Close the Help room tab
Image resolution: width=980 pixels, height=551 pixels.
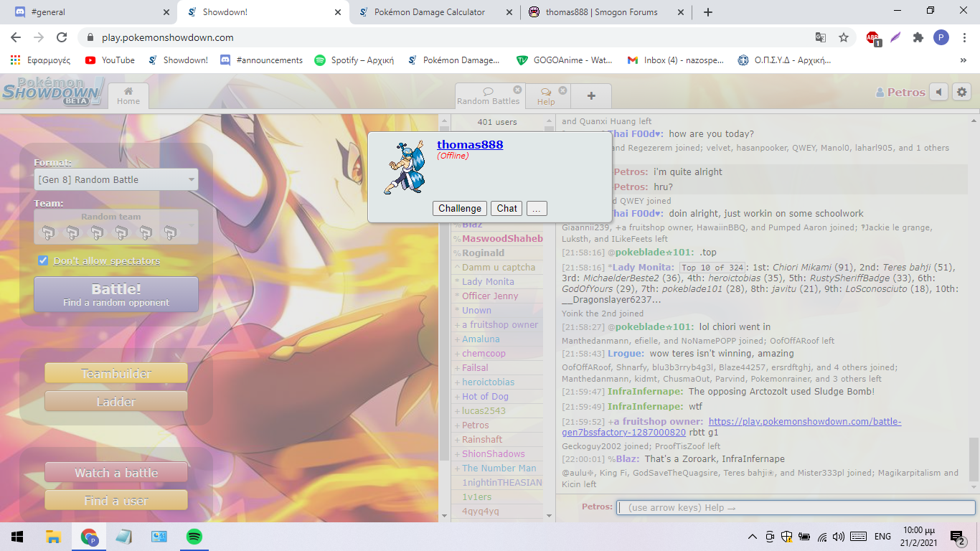point(562,90)
